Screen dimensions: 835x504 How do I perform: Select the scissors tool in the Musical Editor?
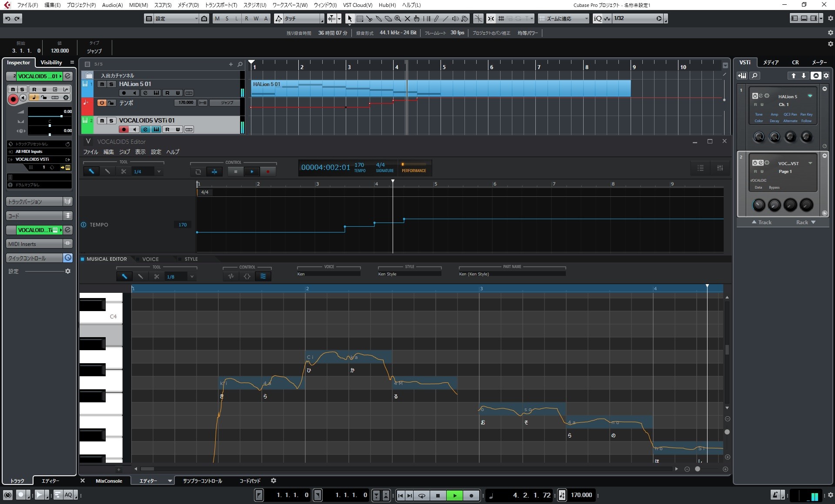(x=157, y=276)
